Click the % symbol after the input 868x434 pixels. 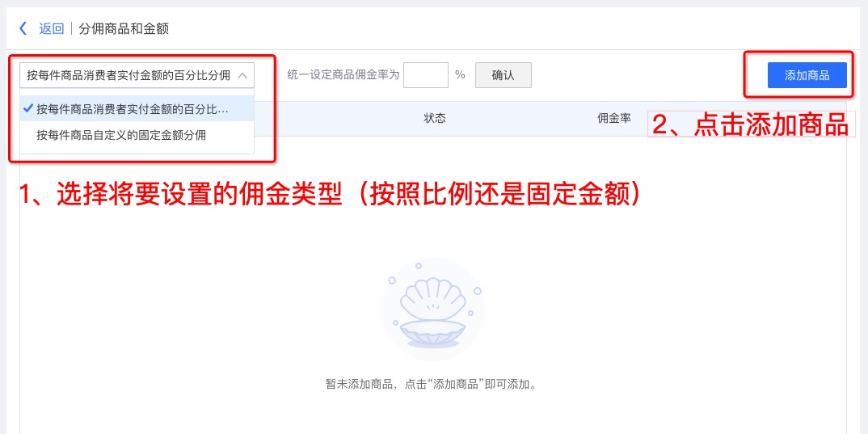[460, 74]
